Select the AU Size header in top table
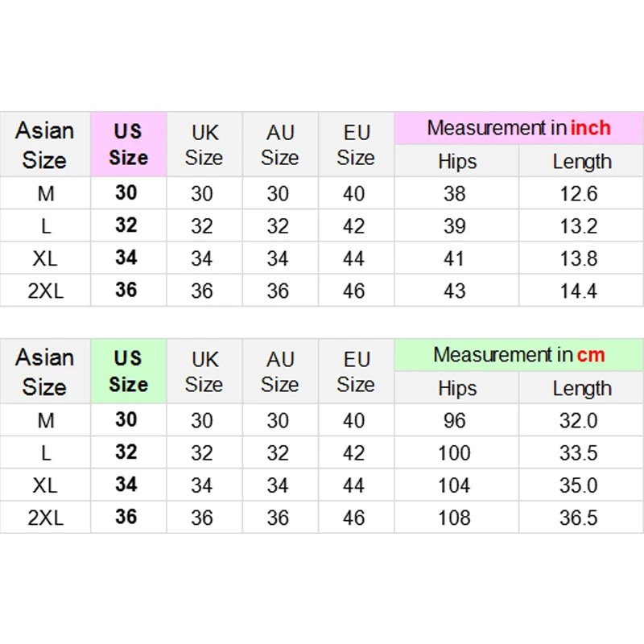Image resolution: width=644 pixels, height=644 pixels. (280, 144)
